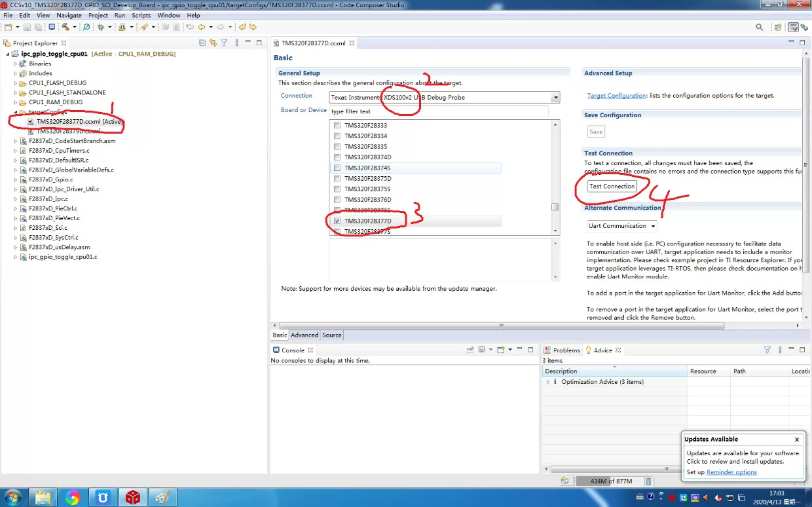Click the Test Connection button
The image size is (812, 507).
(612, 186)
